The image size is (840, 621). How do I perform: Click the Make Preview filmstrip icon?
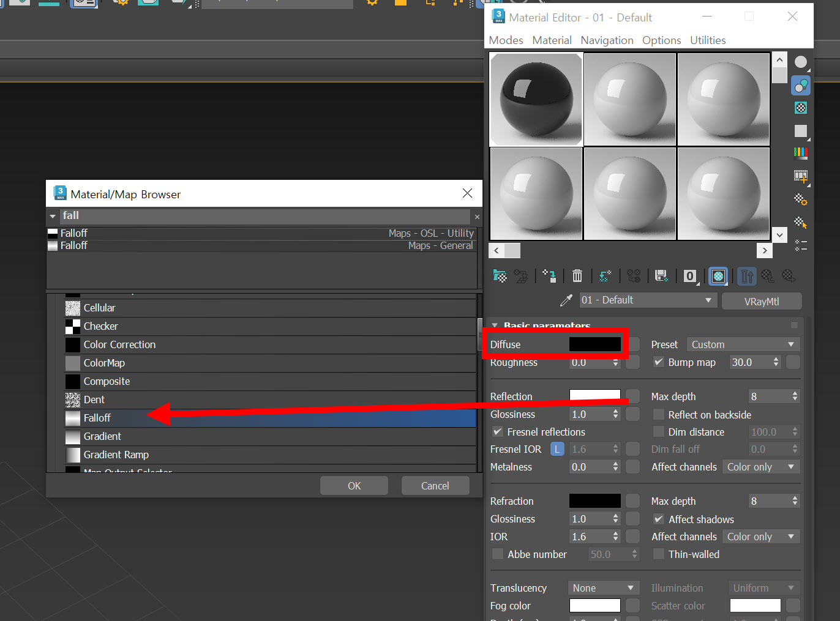click(800, 176)
